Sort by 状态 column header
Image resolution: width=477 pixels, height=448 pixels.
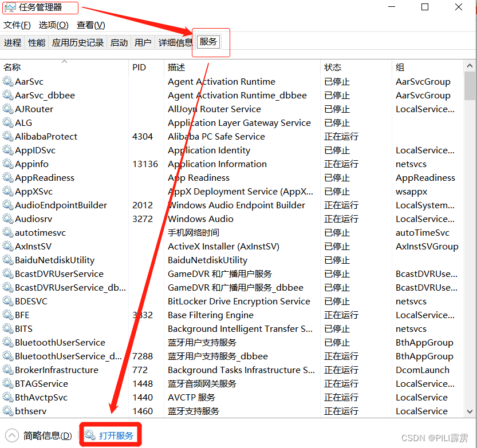[x=356, y=67]
